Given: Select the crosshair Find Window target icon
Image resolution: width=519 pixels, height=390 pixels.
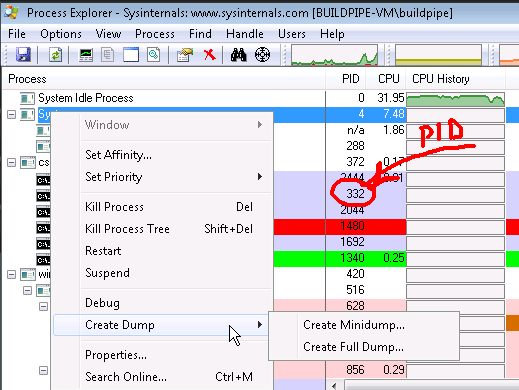Looking at the screenshot, I should tap(262, 54).
